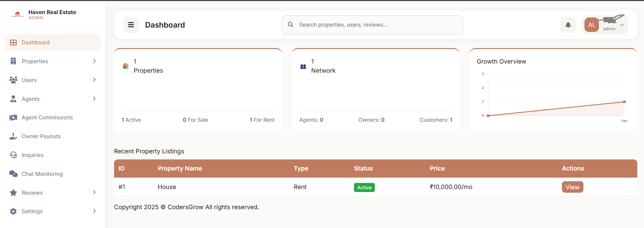Viewport: 644px width, 228px height.
Task: Expand the Properties submenu chevron
Action: point(94,61)
